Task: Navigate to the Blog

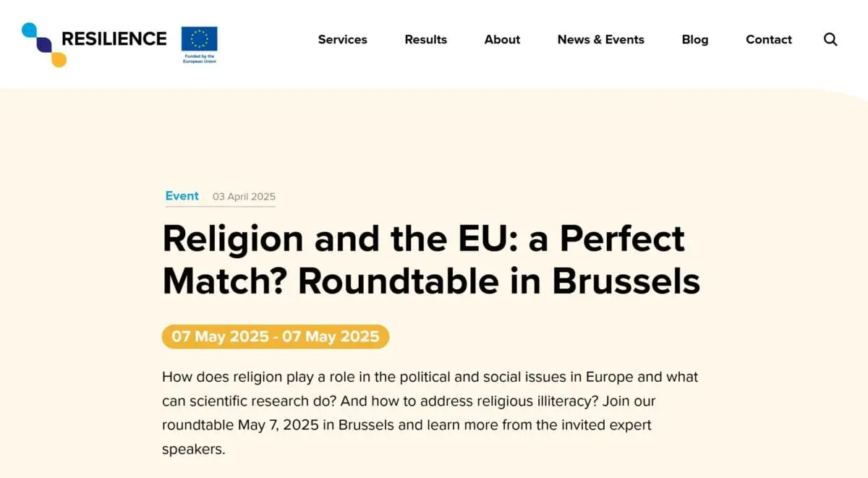Action: (694, 40)
